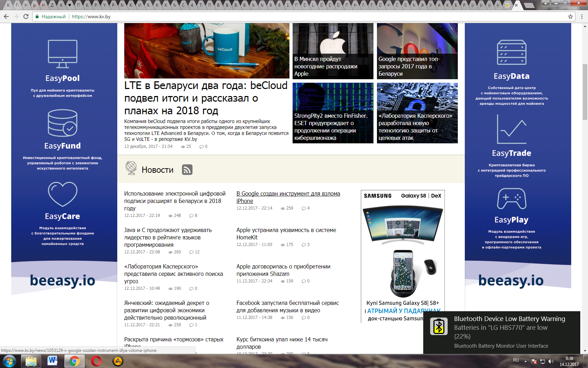
Task: Click the EasyPool monitor icon
Action: tap(63, 54)
